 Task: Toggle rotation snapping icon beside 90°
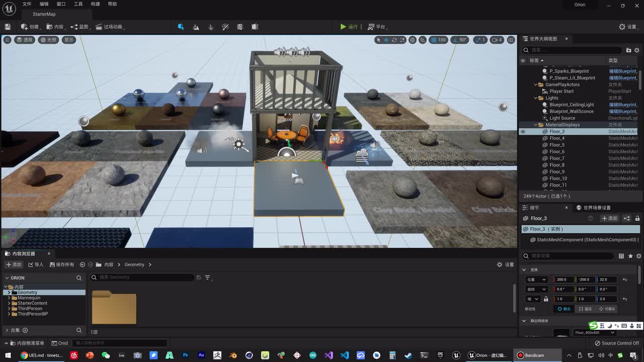455,40
